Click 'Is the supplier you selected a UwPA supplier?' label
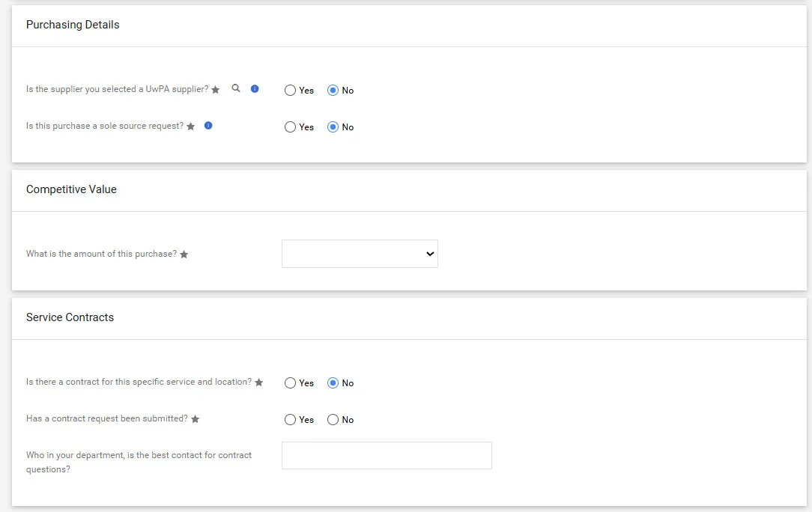This screenshot has width=812, height=512. click(117, 89)
